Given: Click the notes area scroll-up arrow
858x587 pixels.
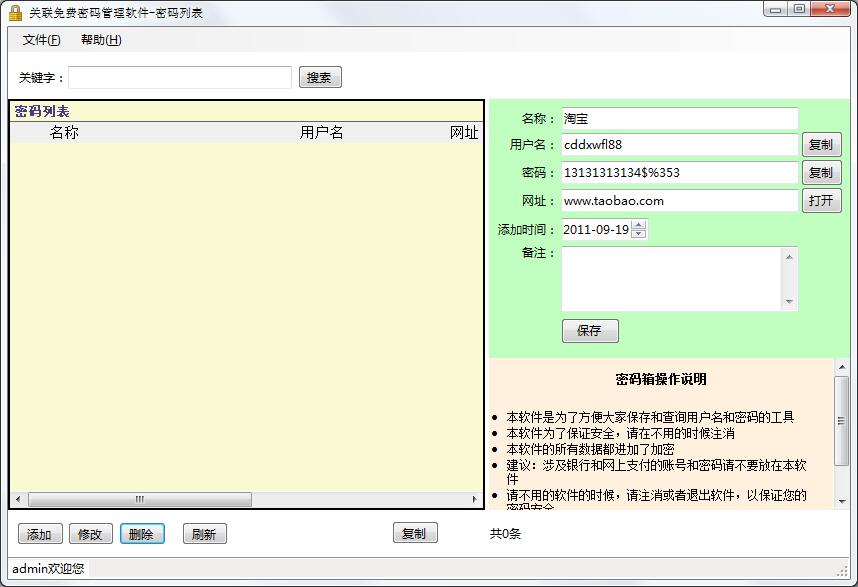Looking at the screenshot, I should 789,256.
